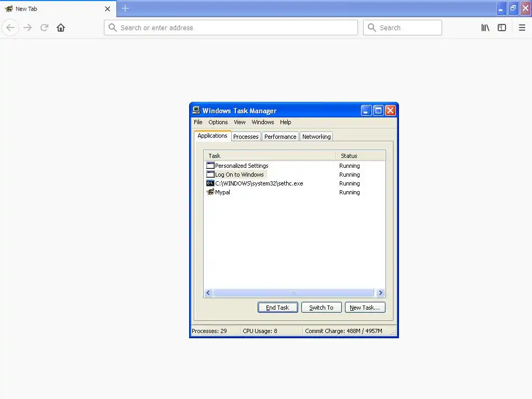Toggle the sidebar icon in browser toolbar

tap(502, 28)
